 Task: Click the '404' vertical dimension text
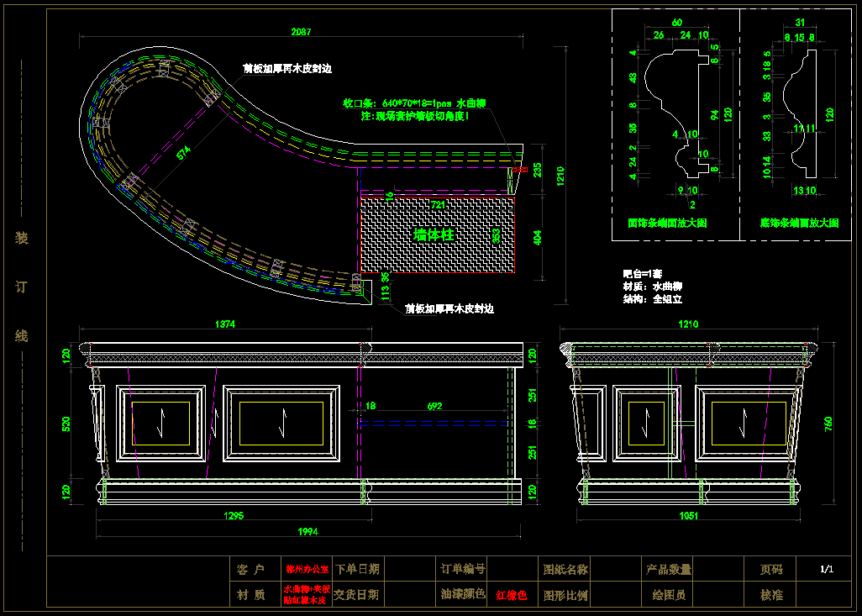pos(539,237)
